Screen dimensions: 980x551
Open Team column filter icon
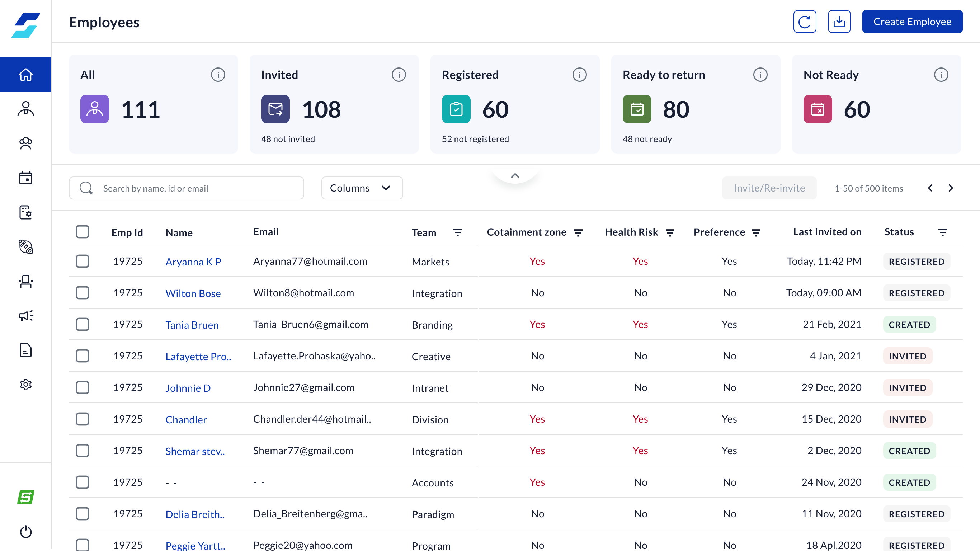tap(457, 232)
